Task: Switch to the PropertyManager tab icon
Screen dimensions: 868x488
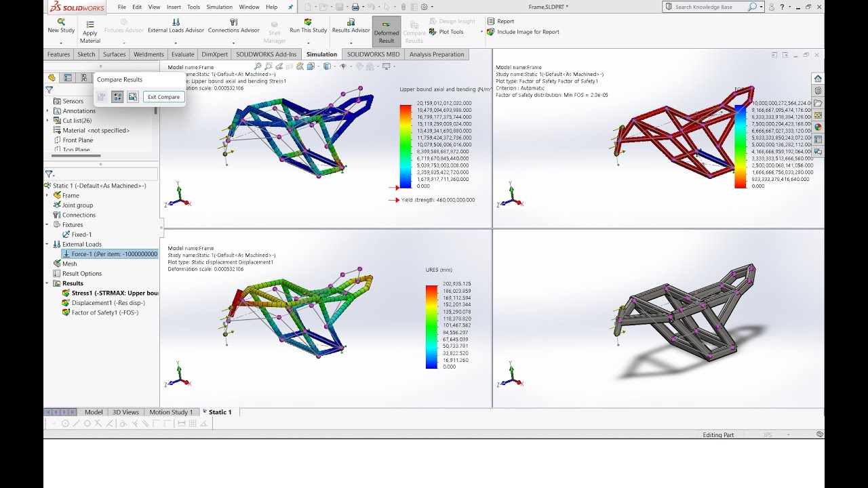Action: coord(68,78)
